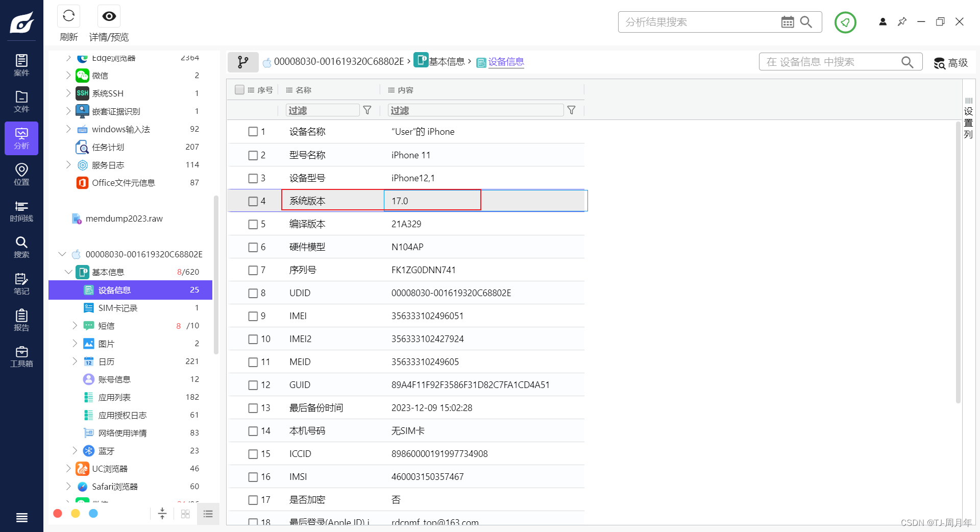Focus the 名称 column filter input

[323, 110]
